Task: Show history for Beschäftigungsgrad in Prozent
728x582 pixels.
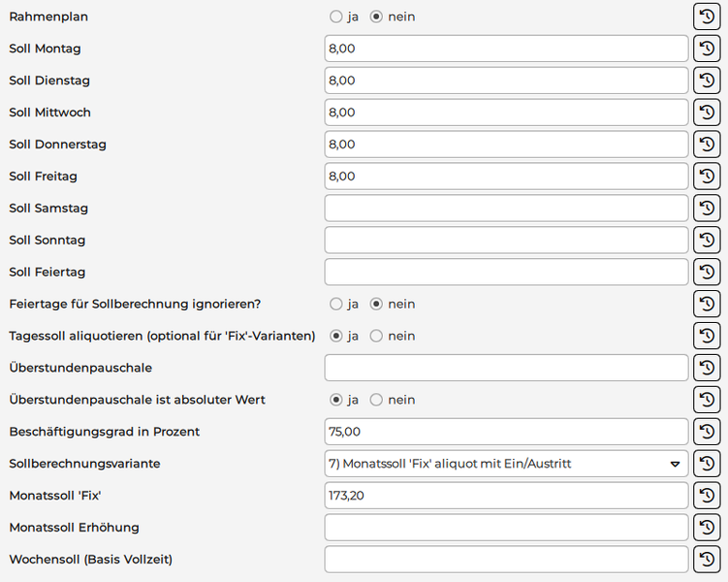Action: [x=707, y=432]
